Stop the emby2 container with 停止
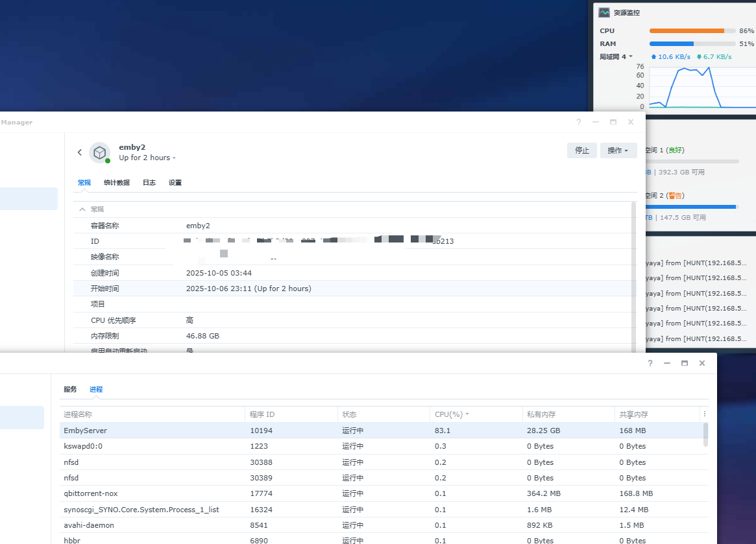 click(582, 150)
